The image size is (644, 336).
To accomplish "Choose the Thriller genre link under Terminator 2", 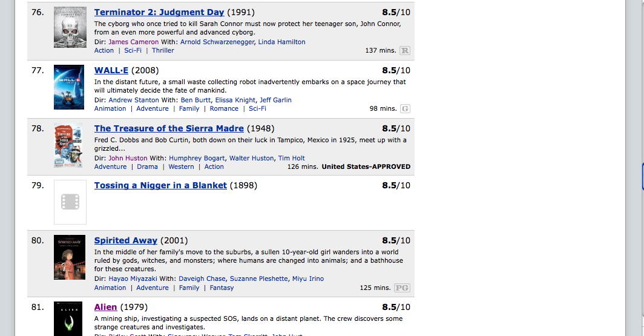I will click(x=163, y=51).
